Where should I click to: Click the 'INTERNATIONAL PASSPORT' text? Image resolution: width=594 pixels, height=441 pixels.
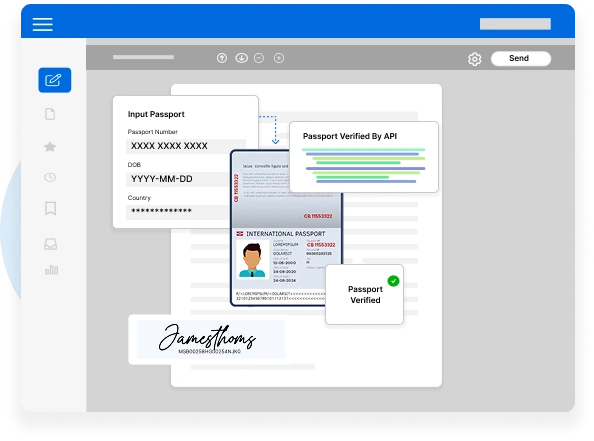click(286, 234)
